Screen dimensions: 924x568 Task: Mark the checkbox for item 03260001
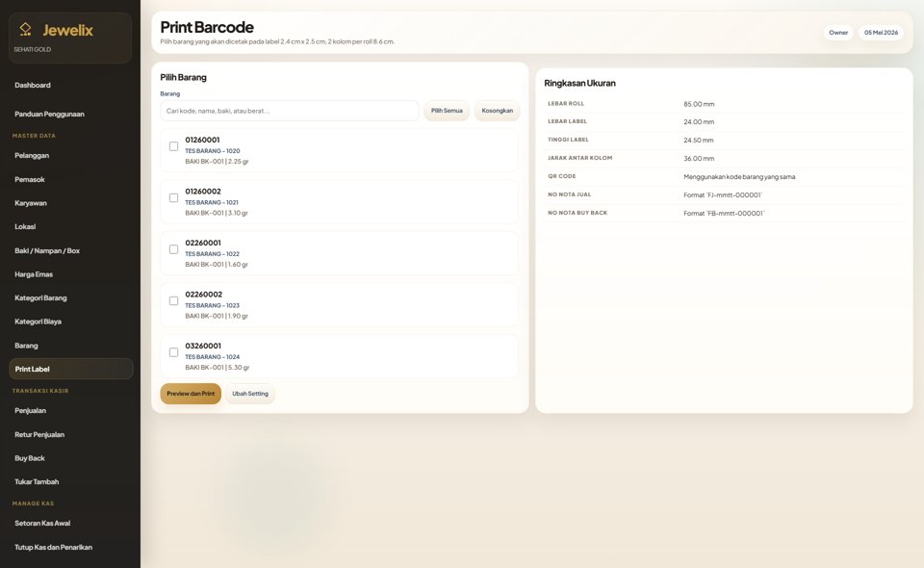(174, 352)
